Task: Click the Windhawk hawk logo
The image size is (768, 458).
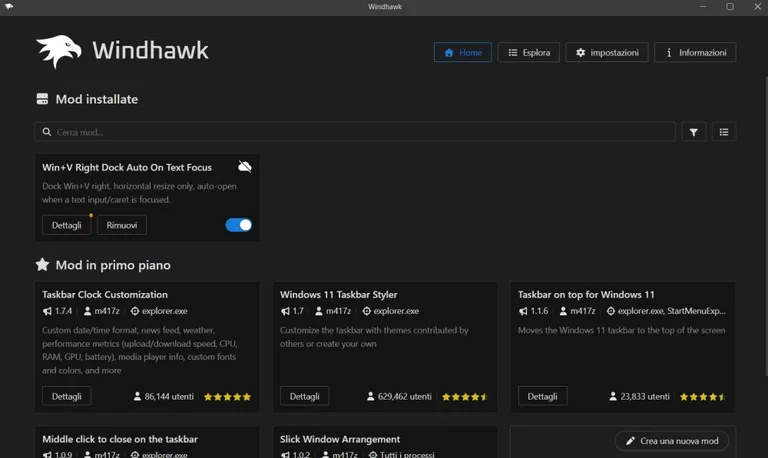Action: pyautogui.click(x=59, y=51)
